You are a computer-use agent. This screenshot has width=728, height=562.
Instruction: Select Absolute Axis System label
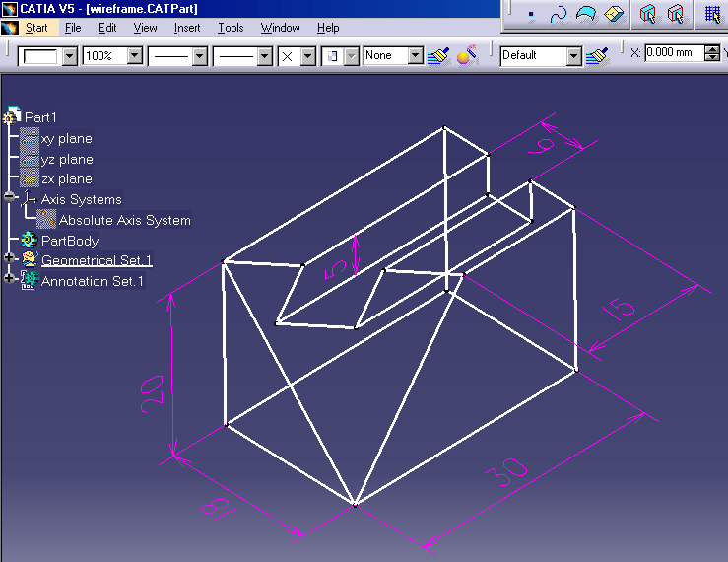125,220
